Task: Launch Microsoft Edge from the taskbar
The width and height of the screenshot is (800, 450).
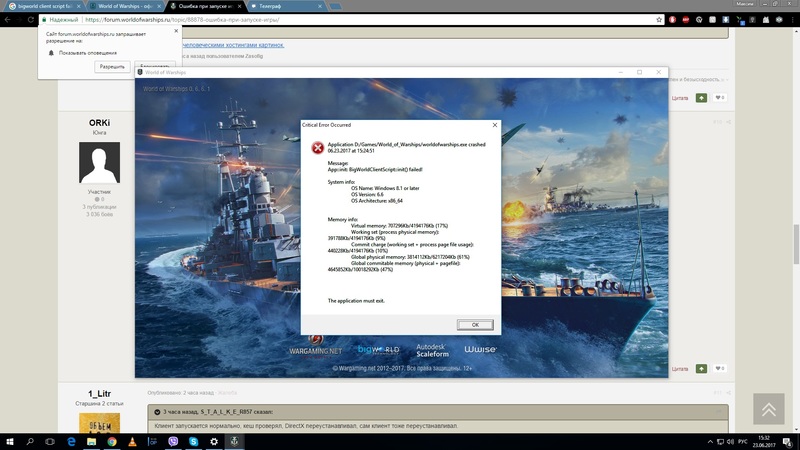Action: tap(71, 442)
